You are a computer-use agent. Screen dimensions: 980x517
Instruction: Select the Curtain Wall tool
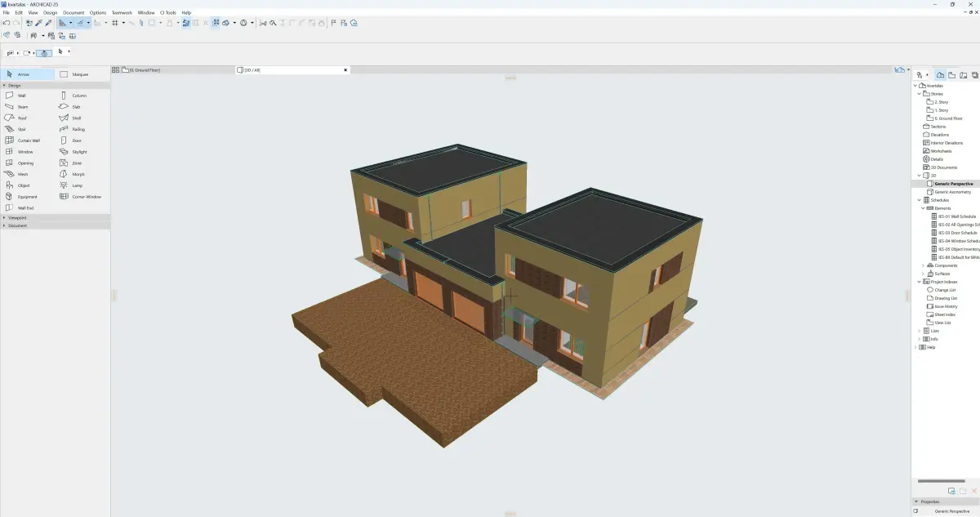click(x=28, y=140)
